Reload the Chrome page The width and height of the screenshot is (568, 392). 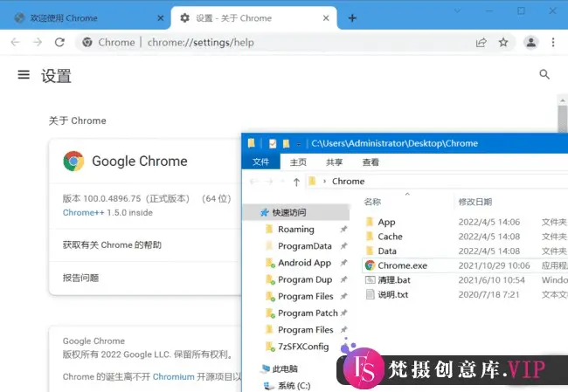[59, 43]
